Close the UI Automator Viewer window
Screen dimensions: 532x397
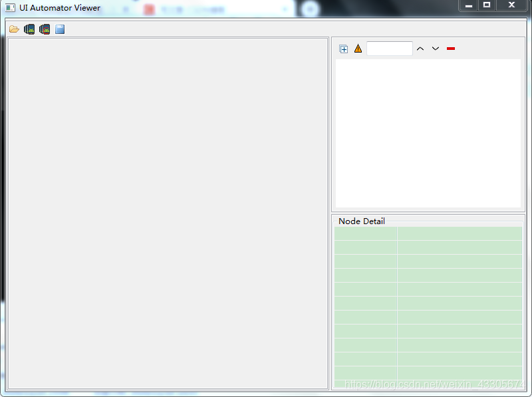click(x=511, y=5)
